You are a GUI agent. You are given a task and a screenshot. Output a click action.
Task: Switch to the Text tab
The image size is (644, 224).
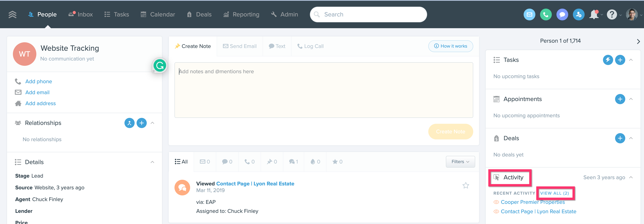(x=277, y=46)
